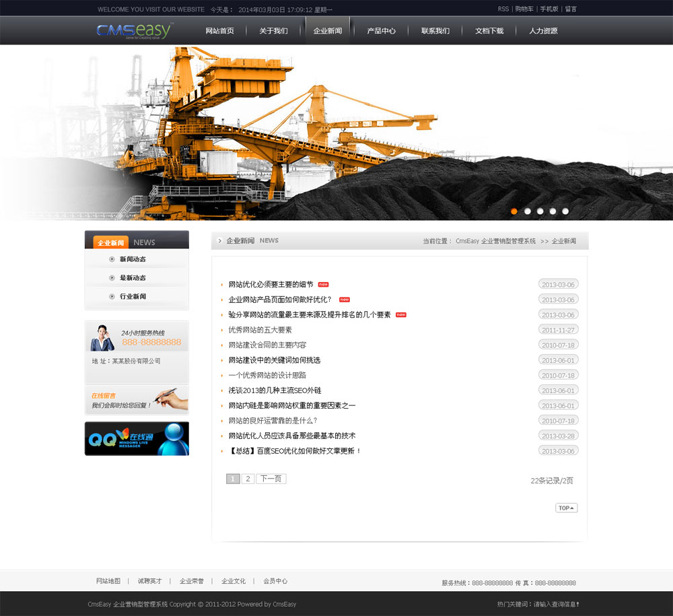Open article 网站优化必须要主要的细节

point(271,284)
